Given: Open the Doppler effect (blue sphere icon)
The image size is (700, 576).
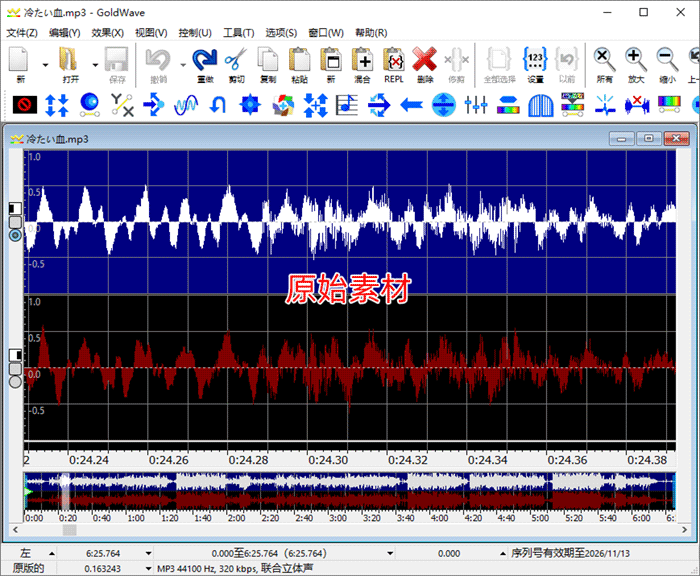Looking at the screenshot, I should point(90,105).
